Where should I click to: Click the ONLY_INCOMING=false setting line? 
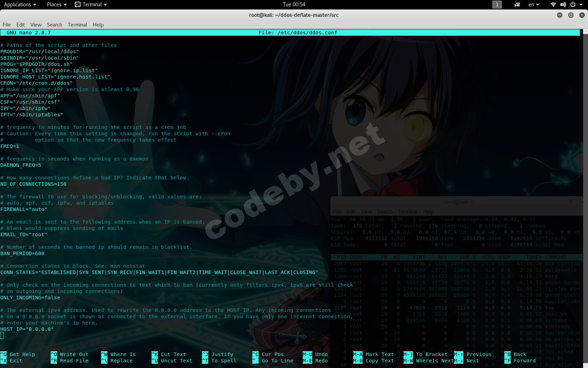coord(30,298)
